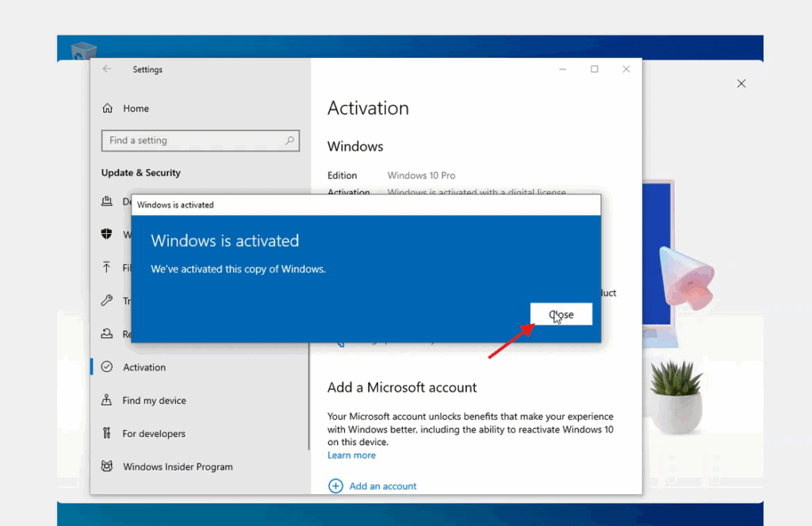Click the Close button in the activation dialog
The image size is (812, 526).
click(x=561, y=314)
